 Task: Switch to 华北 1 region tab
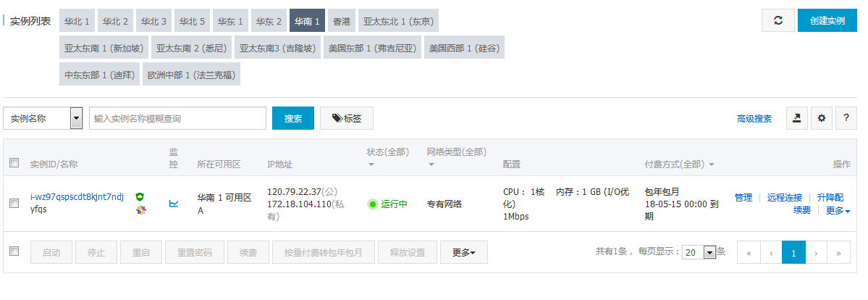77,20
